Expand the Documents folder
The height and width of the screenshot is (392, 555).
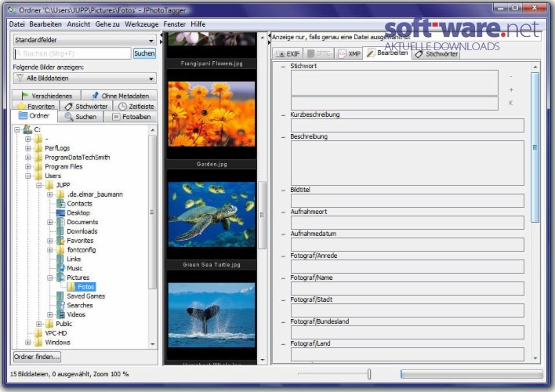tap(50, 222)
